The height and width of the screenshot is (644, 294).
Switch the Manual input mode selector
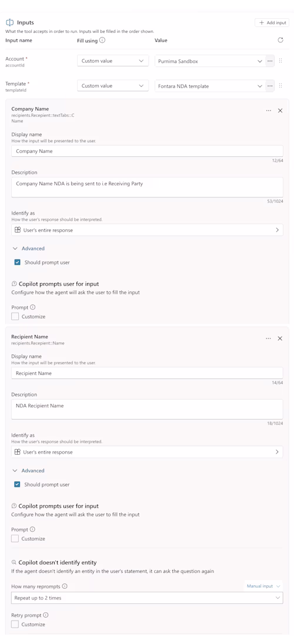point(263,586)
